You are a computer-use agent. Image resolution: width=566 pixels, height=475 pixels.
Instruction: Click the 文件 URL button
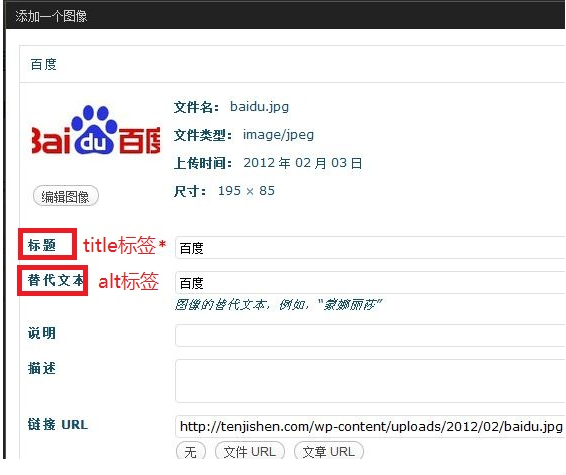[x=250, y=451]
